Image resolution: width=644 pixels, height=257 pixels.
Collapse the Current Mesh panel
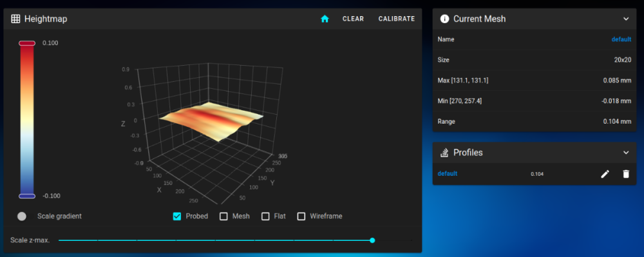(x=626, y=19)
